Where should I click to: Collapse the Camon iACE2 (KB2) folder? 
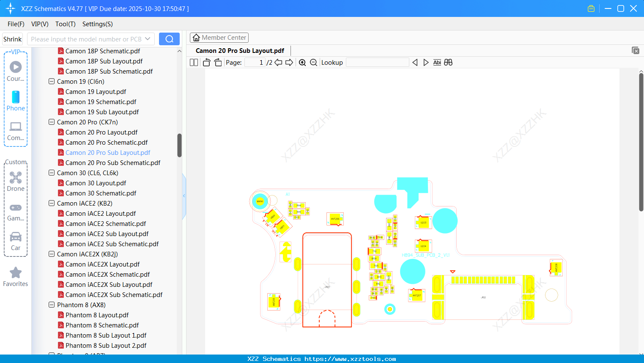tap(52, 203)
